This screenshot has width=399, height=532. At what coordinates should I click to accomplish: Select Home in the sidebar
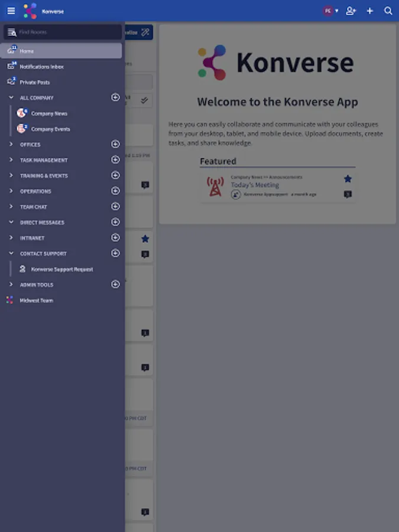click(61, 51)
